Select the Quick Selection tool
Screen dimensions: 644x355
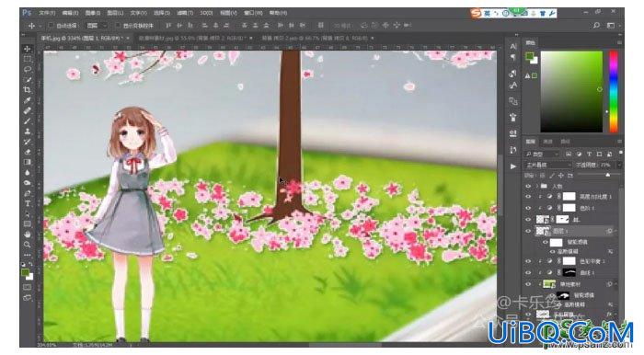coord(28,80)
